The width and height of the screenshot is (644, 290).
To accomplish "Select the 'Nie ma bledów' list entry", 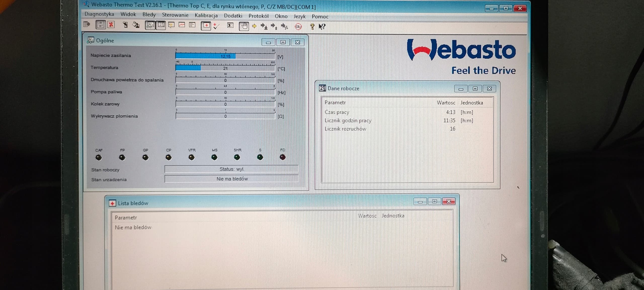I will [133, 227].
